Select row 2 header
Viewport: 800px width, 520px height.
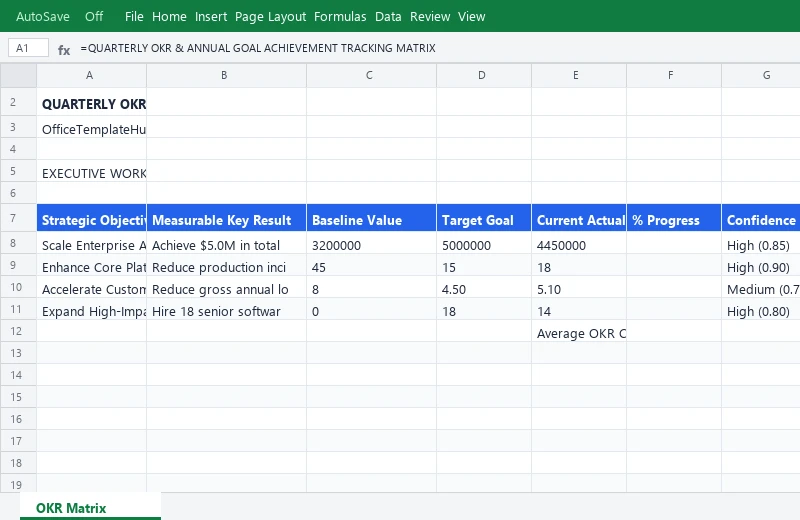tap(18, 102)
